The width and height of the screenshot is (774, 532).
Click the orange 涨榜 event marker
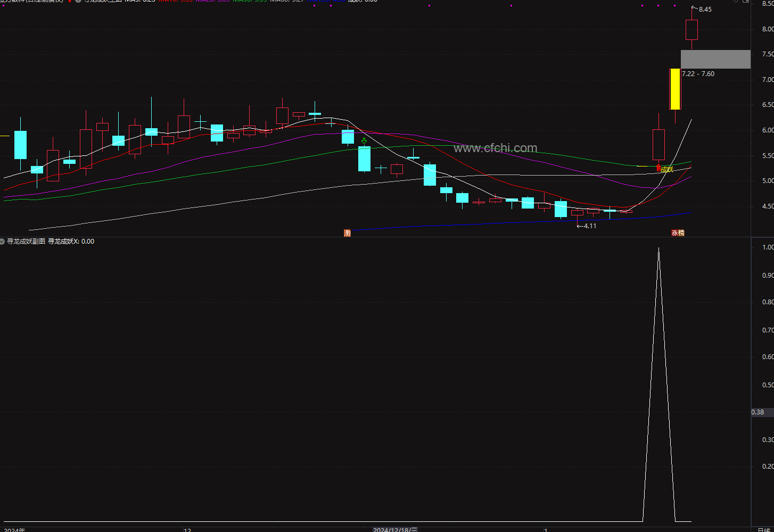click(x=678, y=233)
